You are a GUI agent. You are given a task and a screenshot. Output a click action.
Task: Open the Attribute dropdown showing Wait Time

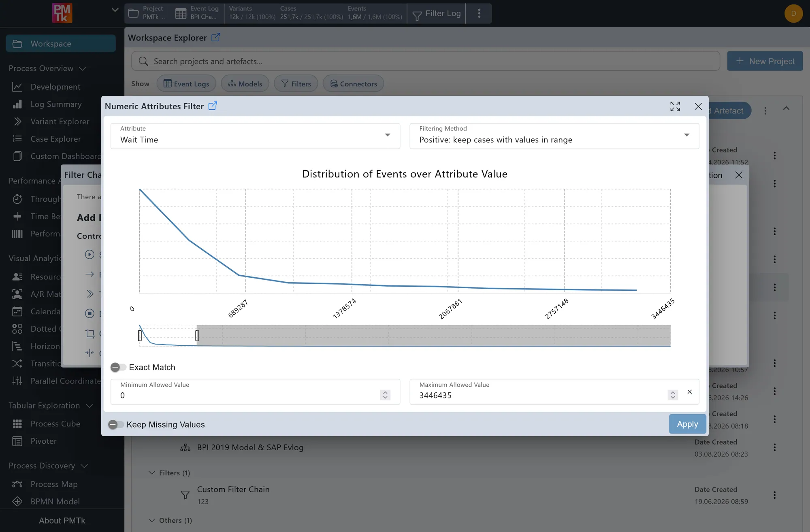click(x=255, y=136)
